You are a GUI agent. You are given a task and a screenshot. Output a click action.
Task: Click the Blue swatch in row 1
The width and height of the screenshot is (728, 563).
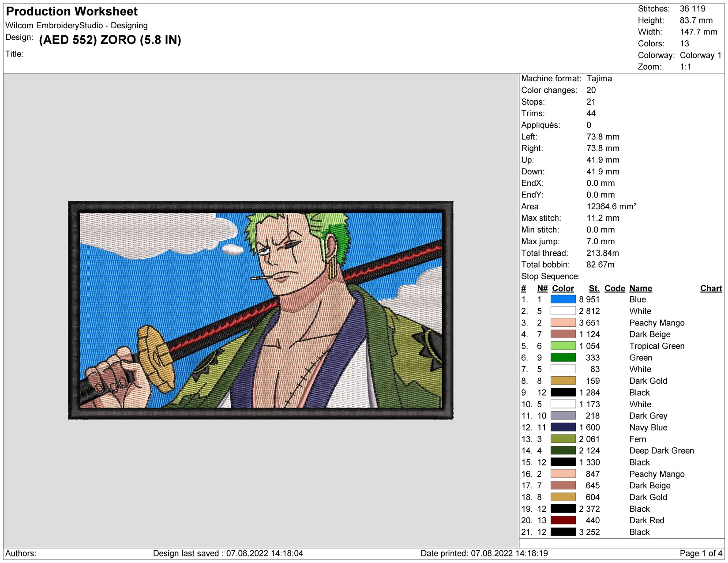[x=563, y=299]
